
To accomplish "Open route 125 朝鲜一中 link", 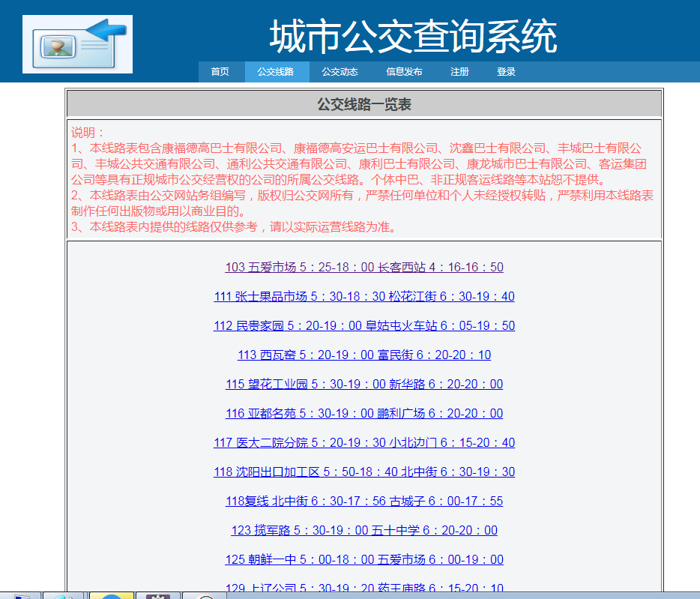I will 364,560.
